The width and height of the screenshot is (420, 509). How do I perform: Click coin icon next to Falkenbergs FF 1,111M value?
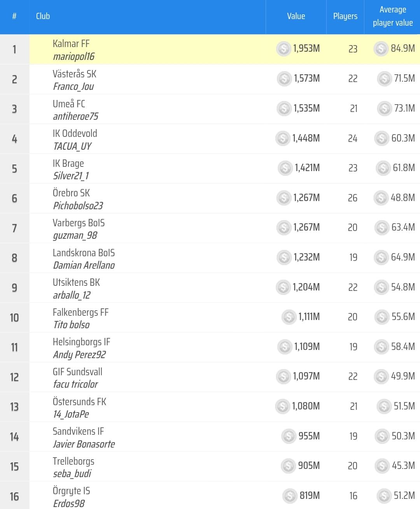point(289,317)
